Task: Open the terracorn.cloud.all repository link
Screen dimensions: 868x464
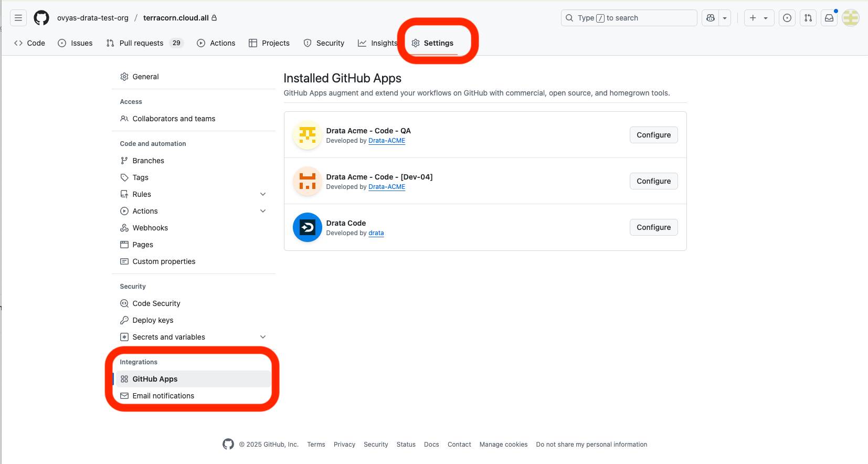Action: [x=176, y=18]
